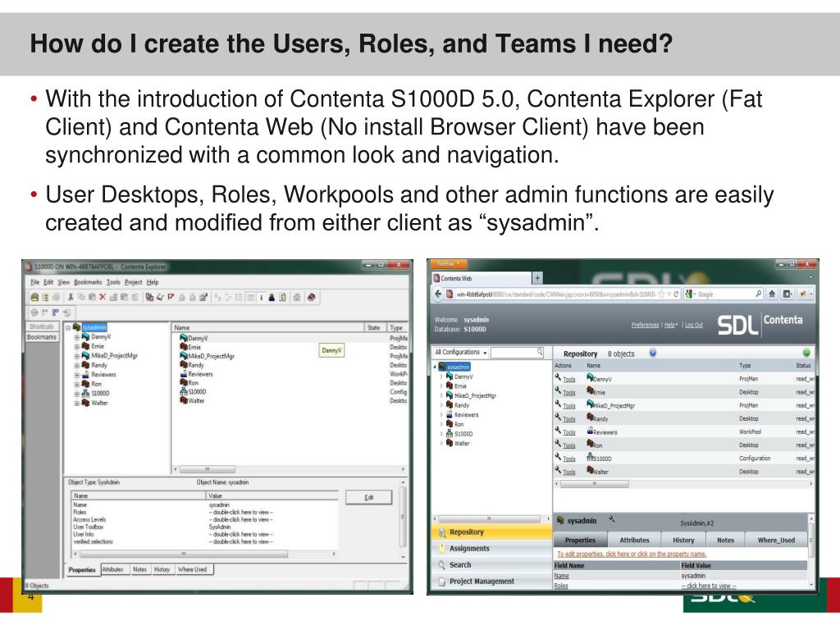Click the Repository navigation button
This screenshot has height=630, width=840.
[492, 532]
